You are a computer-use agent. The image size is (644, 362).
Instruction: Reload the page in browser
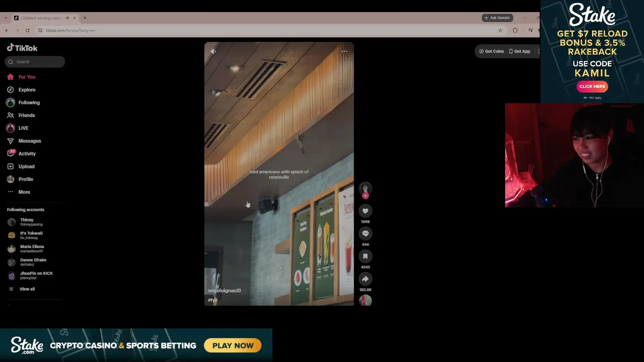[x=28, y=30]
